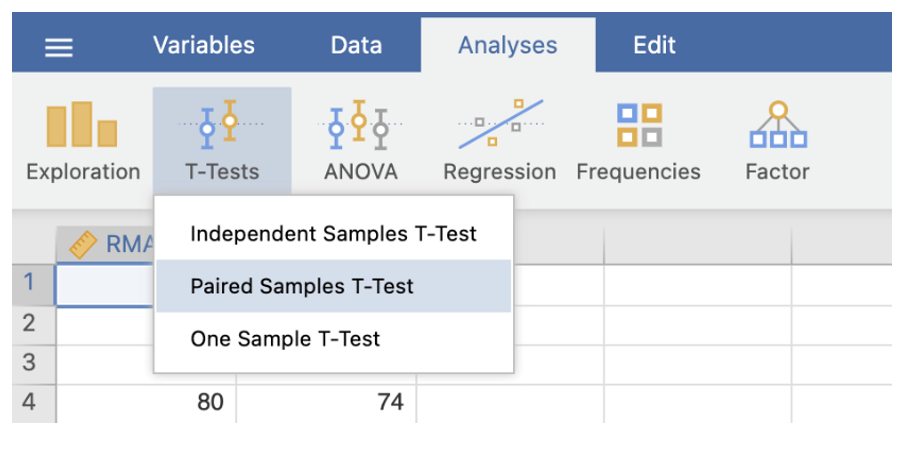Click the T-Tests analysis icon
908x454 pixels.
pyautogui.click(x=221, y=125)
